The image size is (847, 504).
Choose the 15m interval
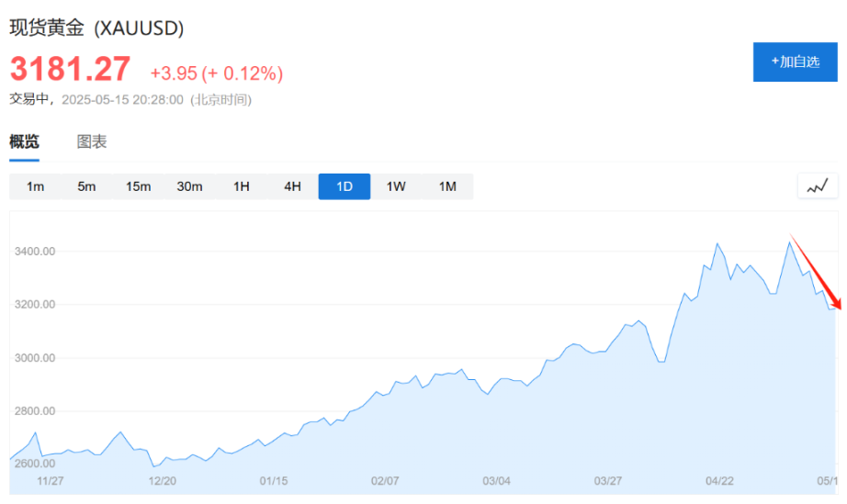[x=138, y=186]
